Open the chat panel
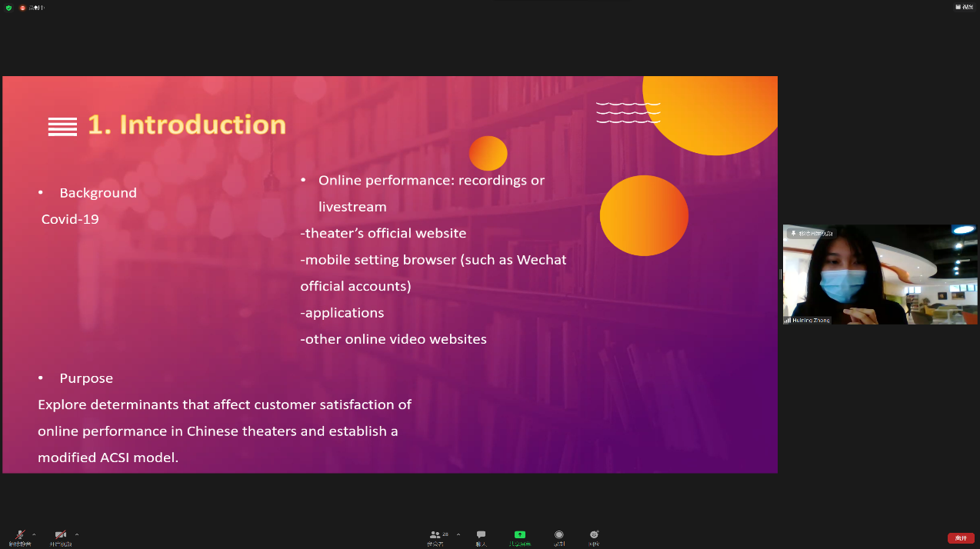The image size is (980, 549). (x=481, y=537)
